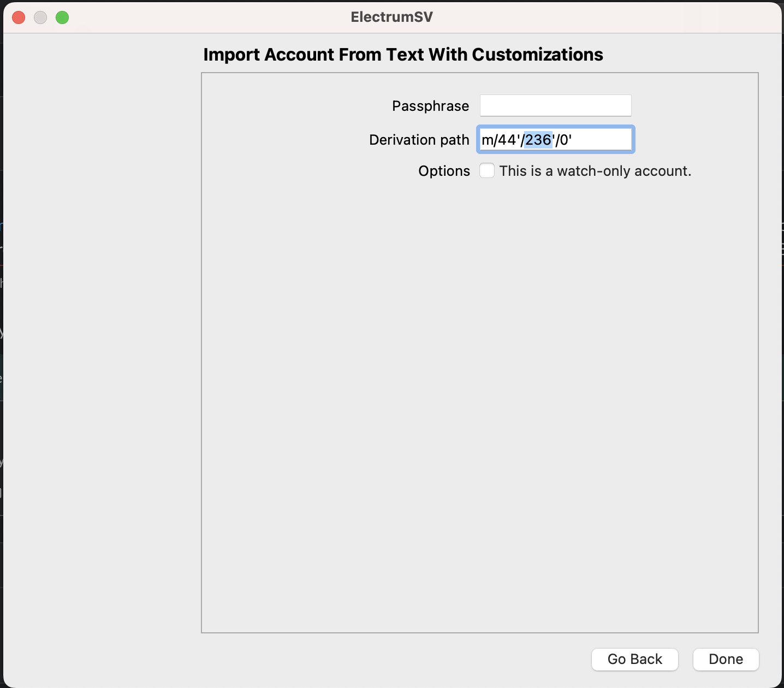Click the 'Passphrase' label text
This screenshot has height=688, width=784.
click(x=430, y=106)
